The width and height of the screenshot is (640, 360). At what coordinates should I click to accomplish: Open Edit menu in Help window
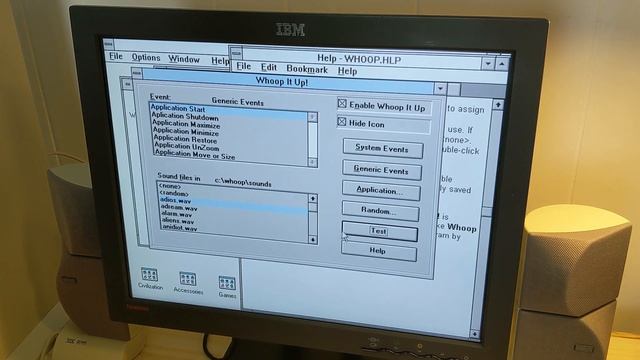click(269, 67)
